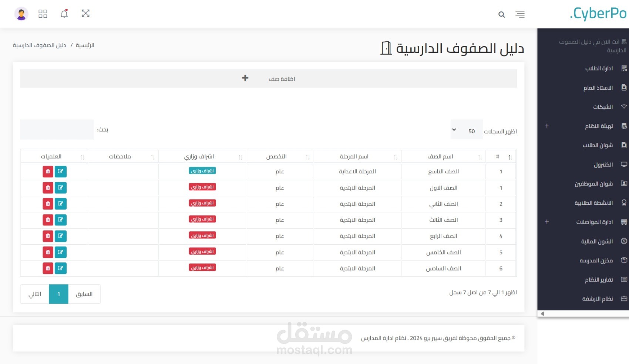Click the الكنترول monitor icon in sidebar
The width and height of the screenshot is (629, 364).
click(x=624, y=164)
